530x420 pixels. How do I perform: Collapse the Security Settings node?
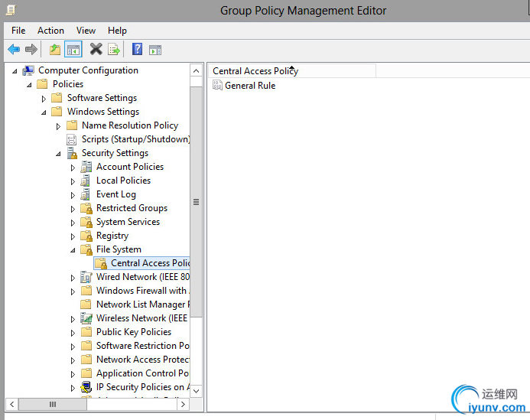click(58, 154)
